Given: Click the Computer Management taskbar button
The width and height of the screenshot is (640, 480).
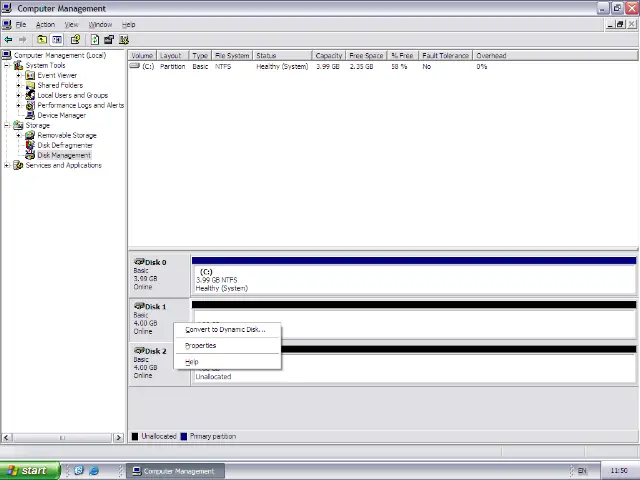Looking at the screenshot, I should [175, 471].
